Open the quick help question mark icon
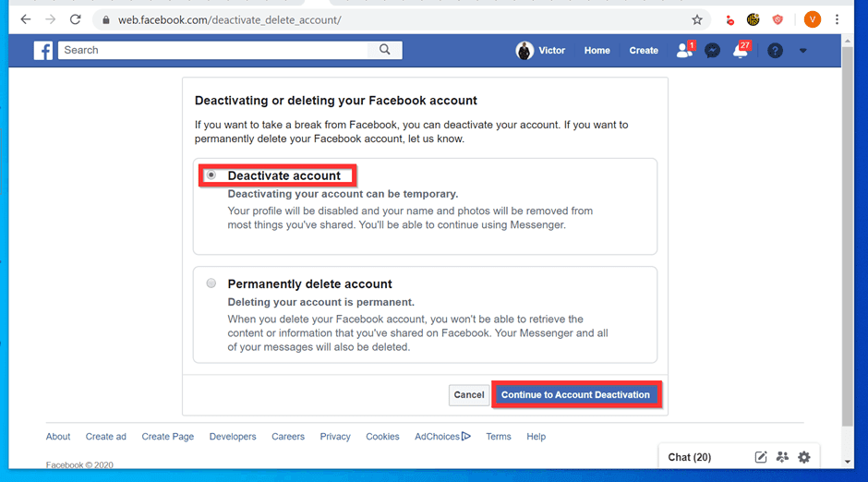This screenshot has width=868, height=482. click(775, 51)
